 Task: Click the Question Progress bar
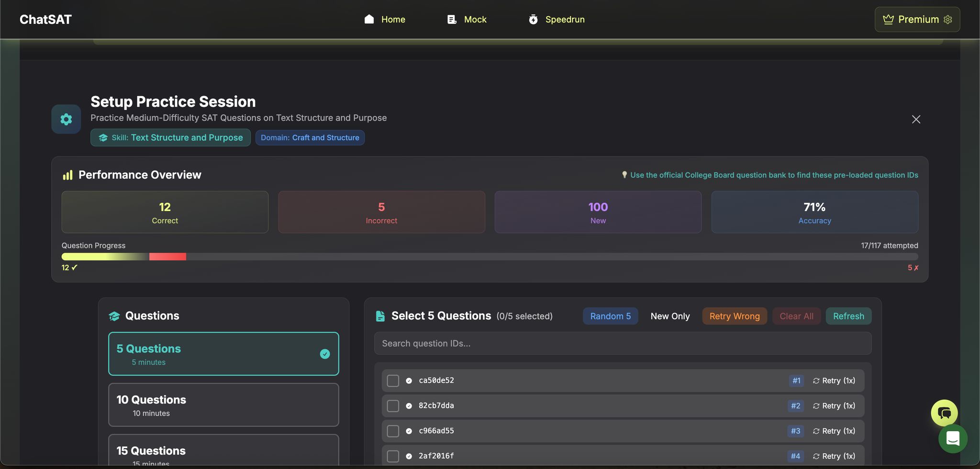click(x=490, y=257)
